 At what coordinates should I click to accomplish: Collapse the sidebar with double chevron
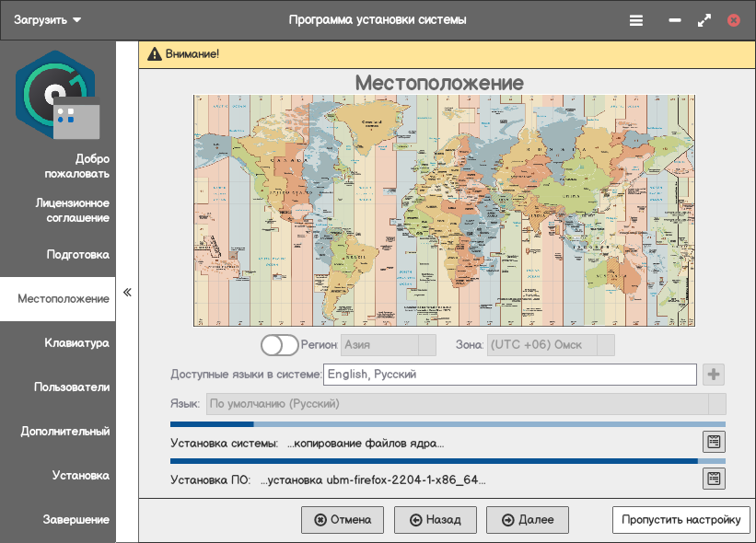coord(127,293)
